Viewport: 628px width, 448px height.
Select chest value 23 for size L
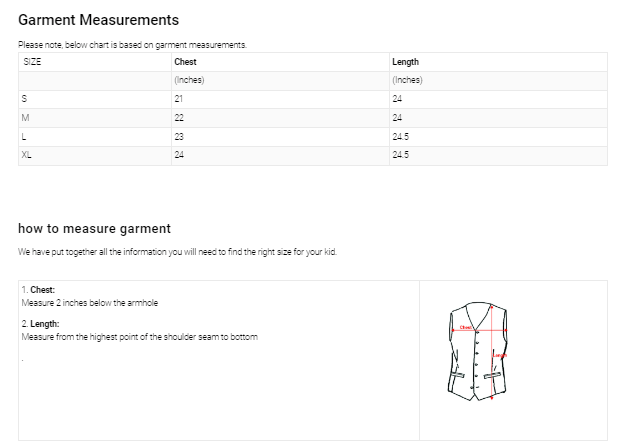coord(179,136)
